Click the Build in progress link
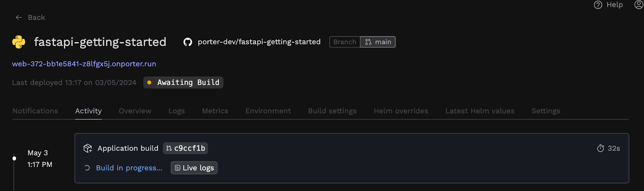 (129, 168)
